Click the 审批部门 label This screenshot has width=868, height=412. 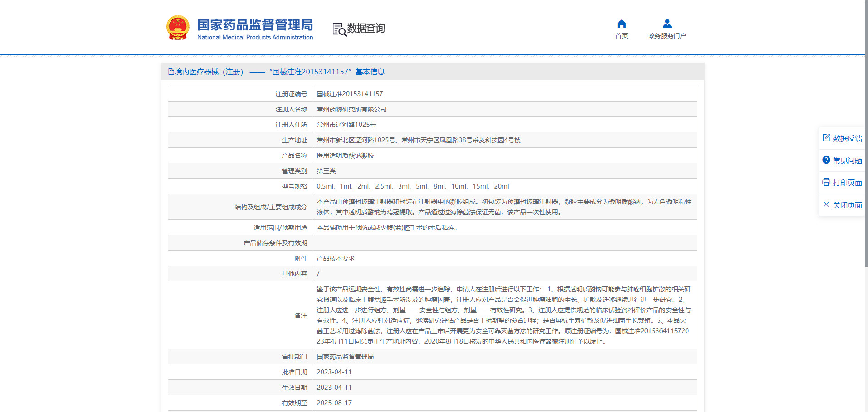(294, 357)
